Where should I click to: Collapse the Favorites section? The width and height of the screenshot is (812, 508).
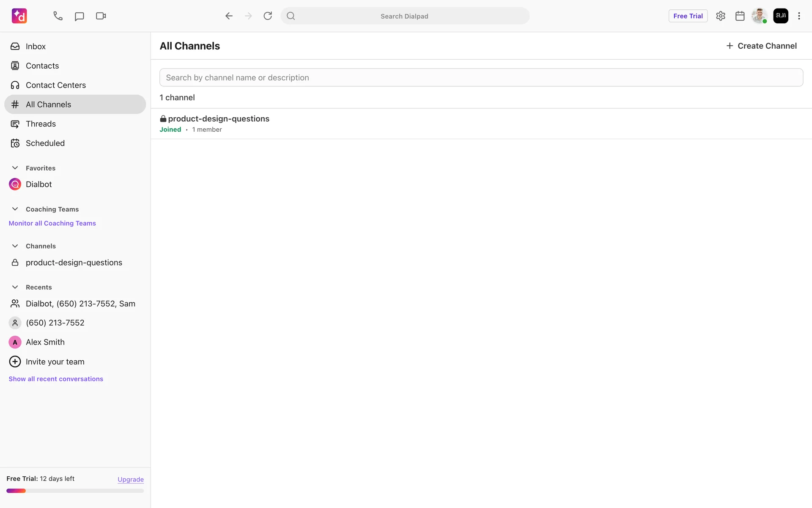(15, 168)
